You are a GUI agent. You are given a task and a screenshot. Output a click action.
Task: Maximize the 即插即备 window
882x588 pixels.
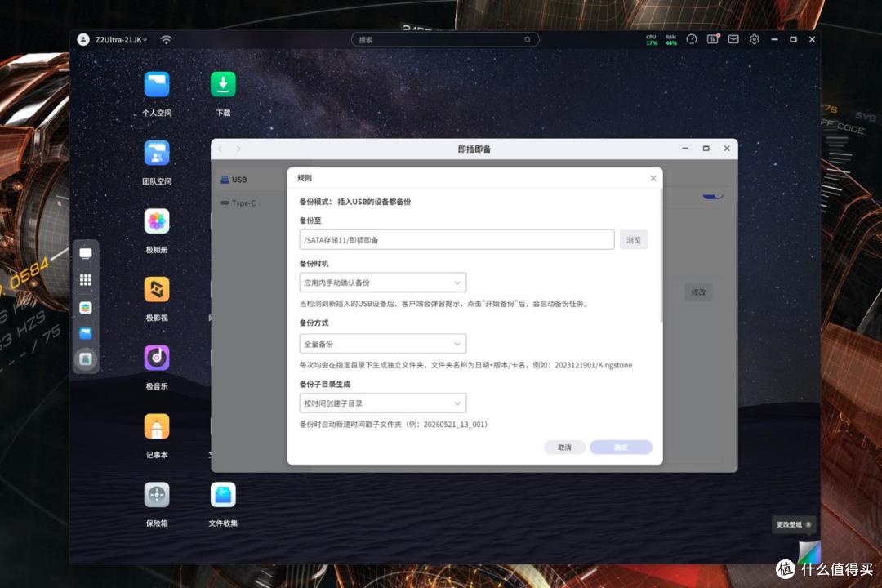(706, 149)
